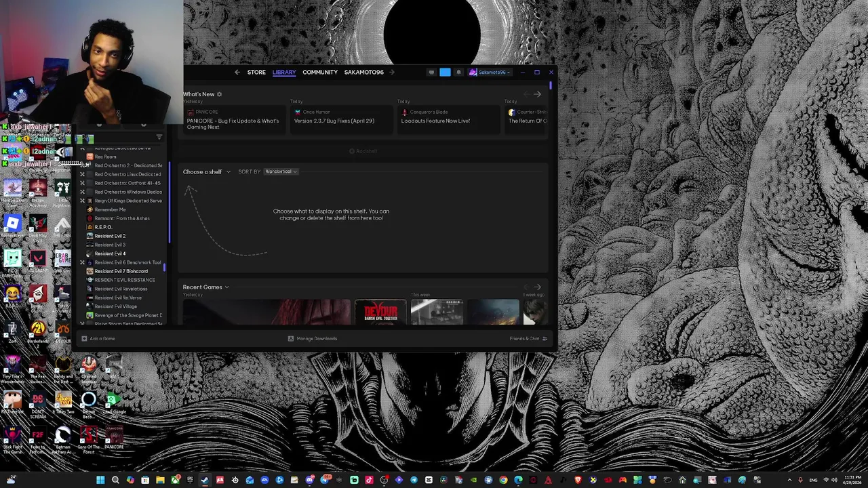
Task: Click Add a Game label
Action: (x=102, y=338)
